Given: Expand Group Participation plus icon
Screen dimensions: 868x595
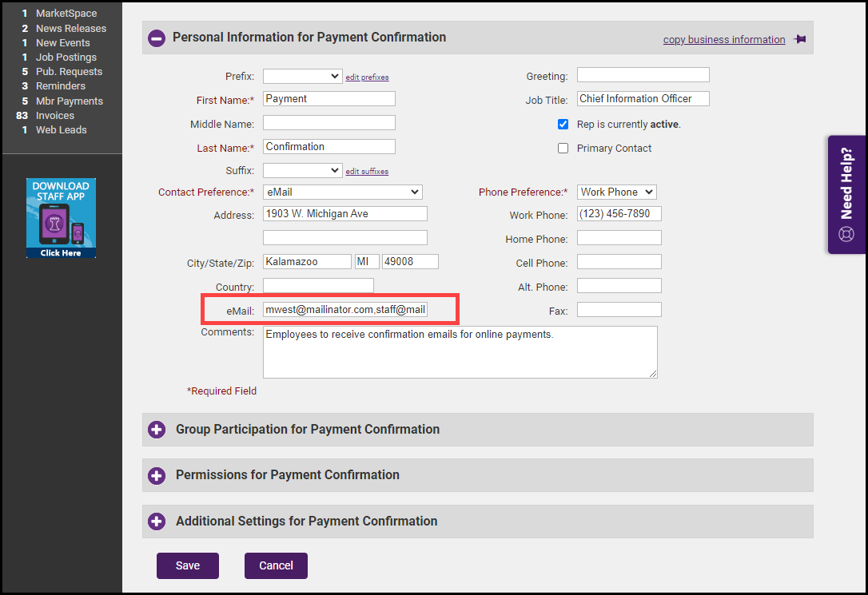Looking at the screenshot, I should pos(157,430).
